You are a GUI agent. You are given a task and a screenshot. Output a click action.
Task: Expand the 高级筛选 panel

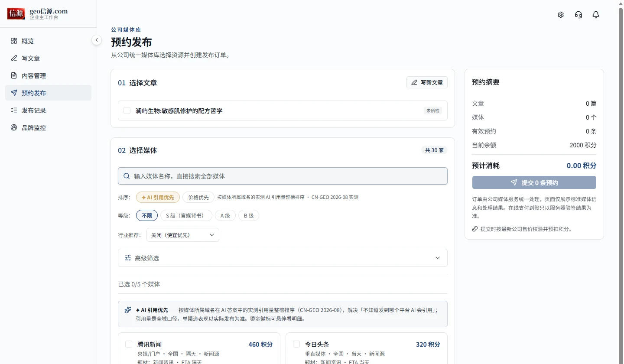coord(283,258)
